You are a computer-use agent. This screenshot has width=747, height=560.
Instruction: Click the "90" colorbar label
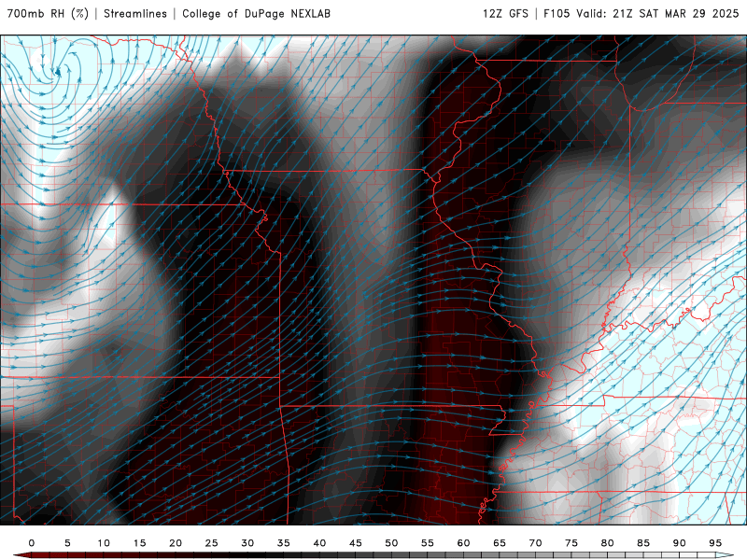tap(680, 543)
